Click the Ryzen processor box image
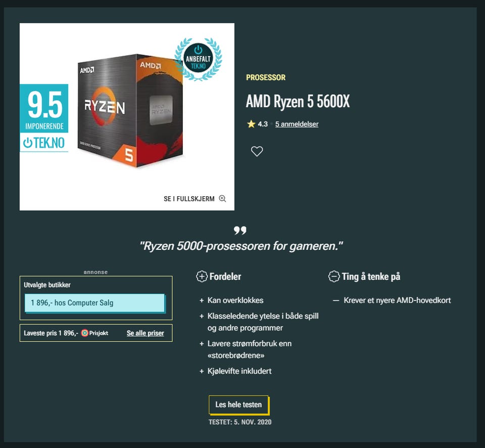 click(x=130, y=111)
